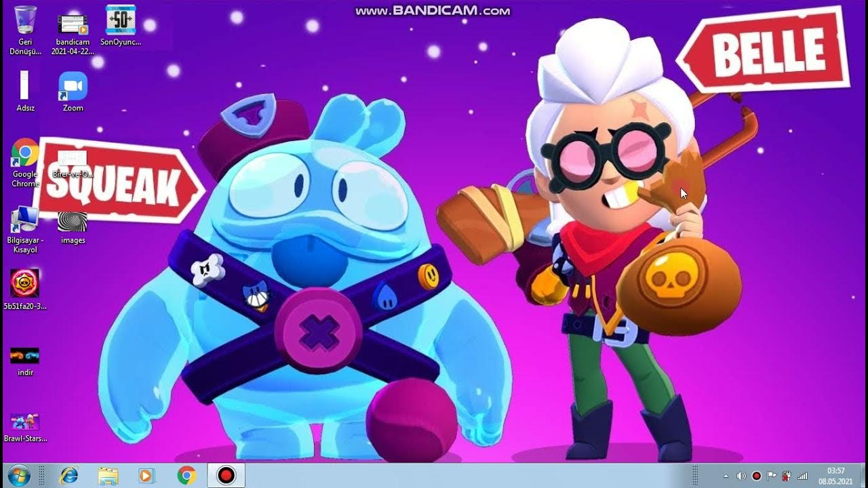Open Windows Media Player from the taskbar
This screenshot has width=868, height=488.
146,475
